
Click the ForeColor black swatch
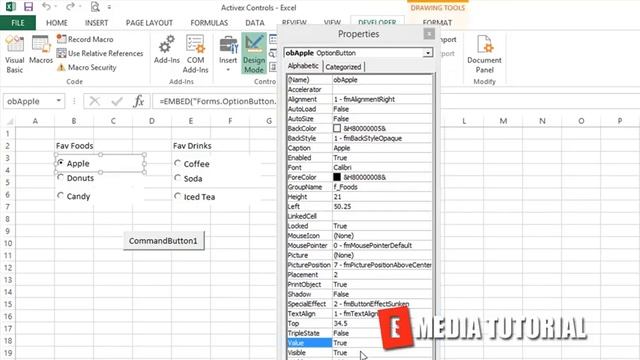coord(337,177)
